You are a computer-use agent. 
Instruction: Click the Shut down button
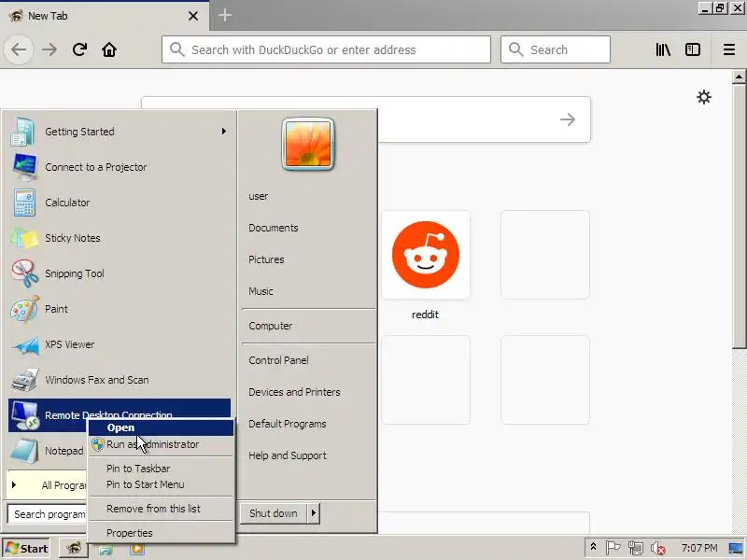coord(274,513)
